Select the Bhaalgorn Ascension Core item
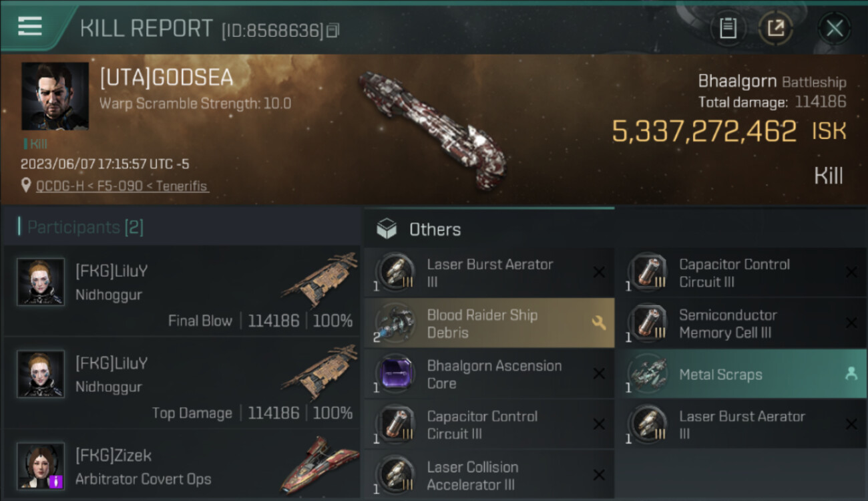Screen dimensions: 868x501 pos(494,374)
